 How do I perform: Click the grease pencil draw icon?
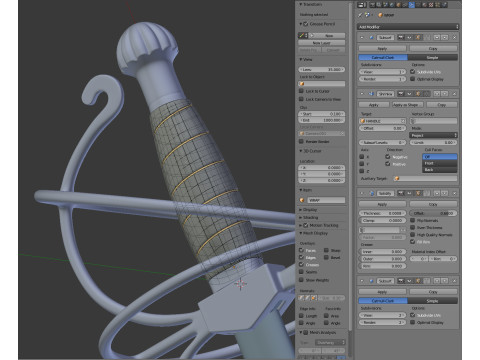302,35
